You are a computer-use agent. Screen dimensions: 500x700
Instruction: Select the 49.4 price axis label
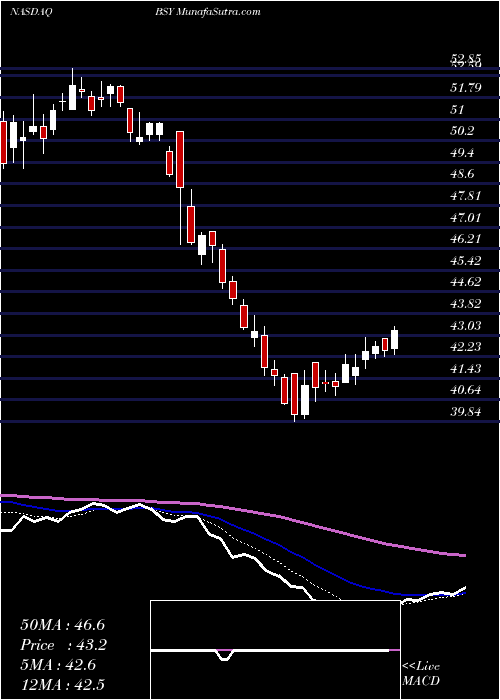(x=462, y=153)
